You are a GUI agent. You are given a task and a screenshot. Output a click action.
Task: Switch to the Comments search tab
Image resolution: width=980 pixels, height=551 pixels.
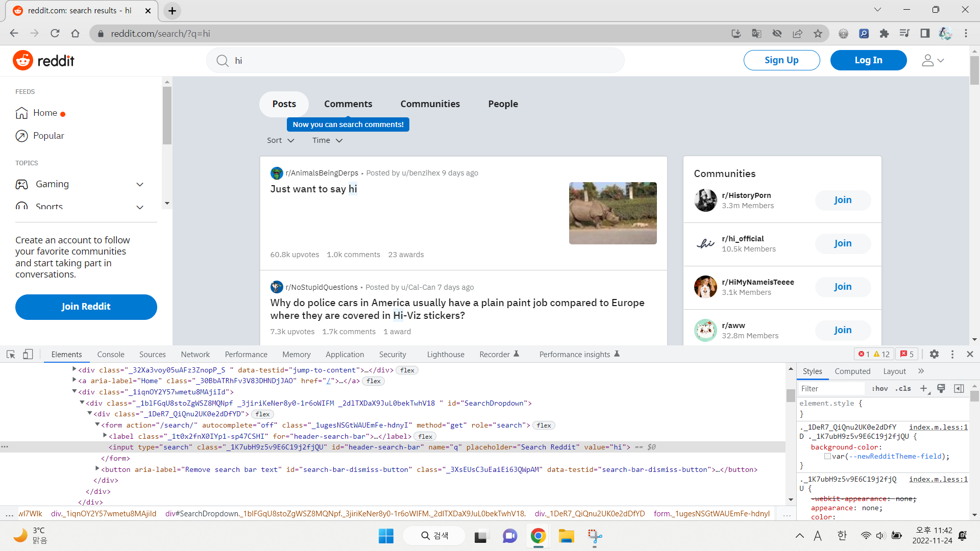348,104
